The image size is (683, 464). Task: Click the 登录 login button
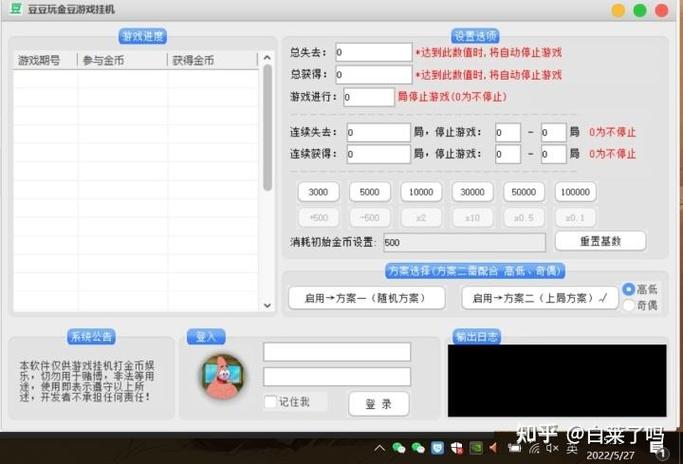[x=379, y=404]
